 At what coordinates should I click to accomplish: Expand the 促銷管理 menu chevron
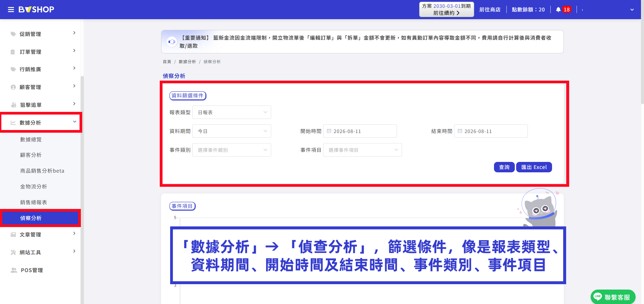[74, 33]
